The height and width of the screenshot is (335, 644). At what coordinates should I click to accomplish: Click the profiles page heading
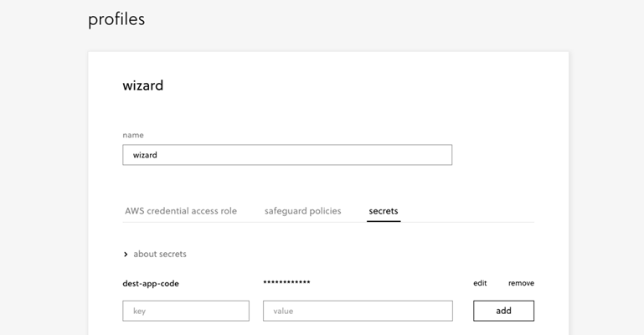[x=116, y=19]
